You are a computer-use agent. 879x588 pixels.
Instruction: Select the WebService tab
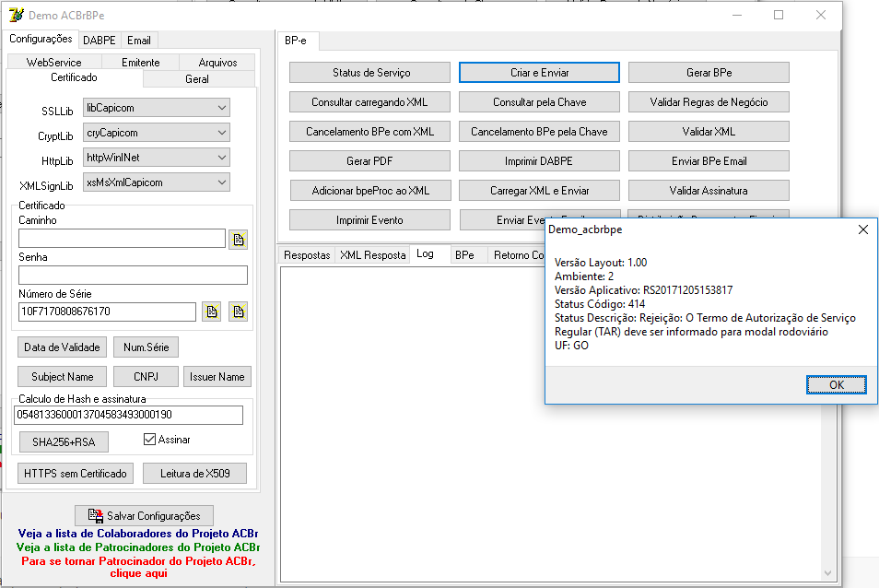pyautogui.click(x=53, y=63)
